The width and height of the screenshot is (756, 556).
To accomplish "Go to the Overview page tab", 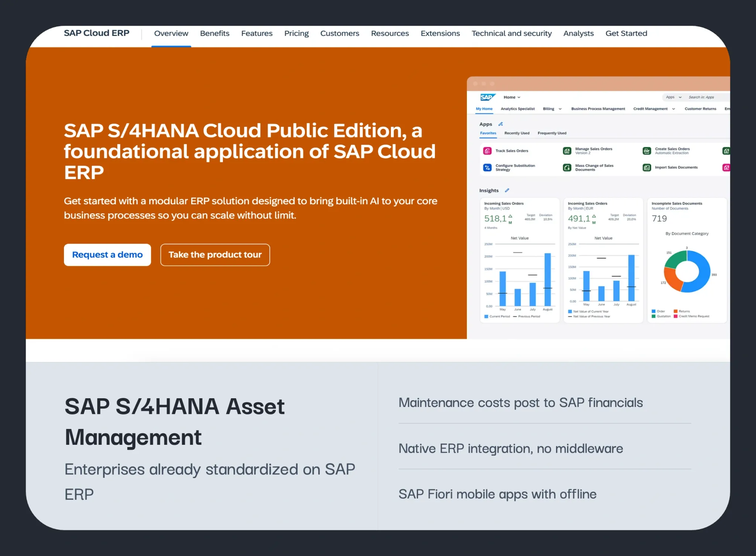I will tap(171, 34).
